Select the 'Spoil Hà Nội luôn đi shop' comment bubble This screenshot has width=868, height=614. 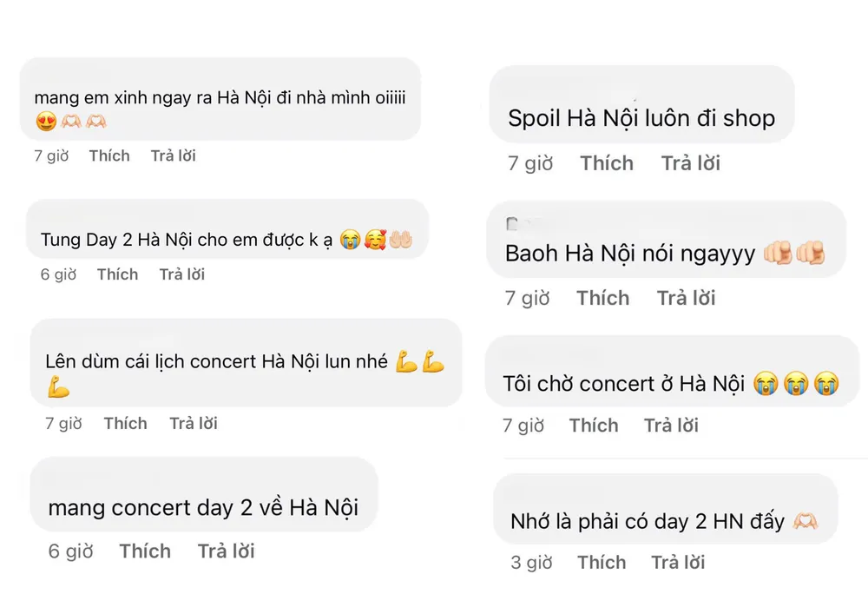(x=641, y=117)
